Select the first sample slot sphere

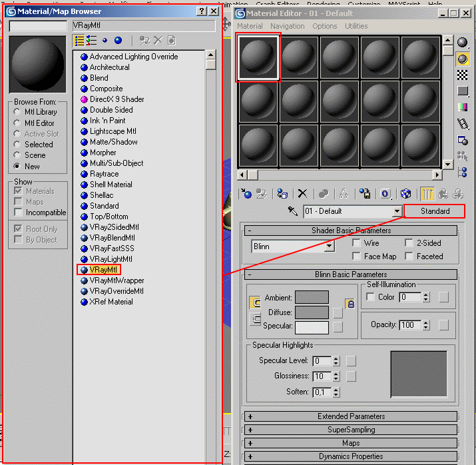(x=258, y=57)
